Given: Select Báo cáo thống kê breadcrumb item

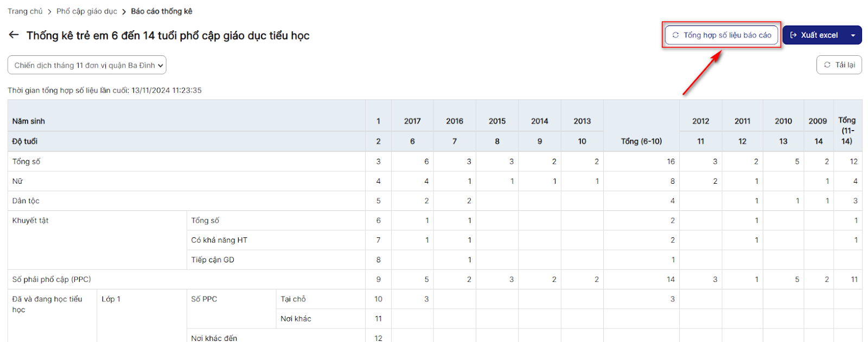Looking at the screenshot, I should point(162,11).
